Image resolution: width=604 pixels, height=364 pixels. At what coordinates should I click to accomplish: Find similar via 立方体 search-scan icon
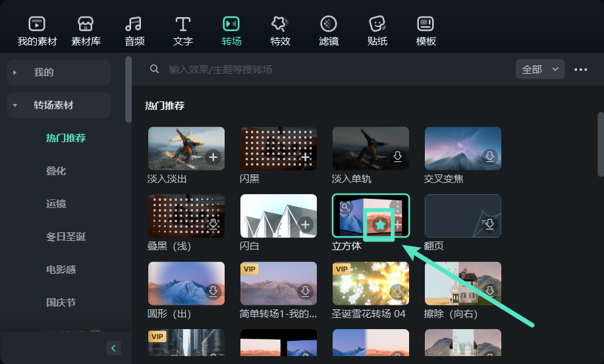point(345,207)
